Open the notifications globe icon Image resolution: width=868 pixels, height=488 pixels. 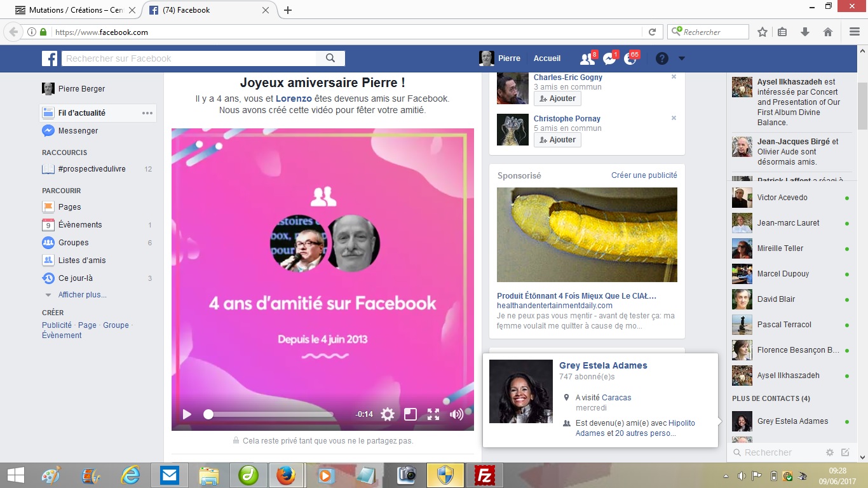click(630, 58)
